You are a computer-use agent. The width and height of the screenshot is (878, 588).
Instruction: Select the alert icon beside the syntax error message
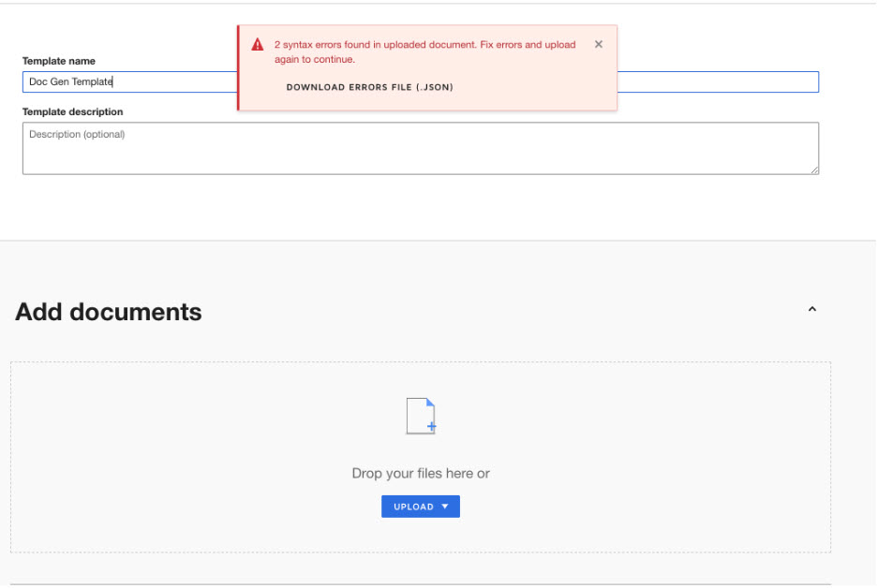point(258,43)
